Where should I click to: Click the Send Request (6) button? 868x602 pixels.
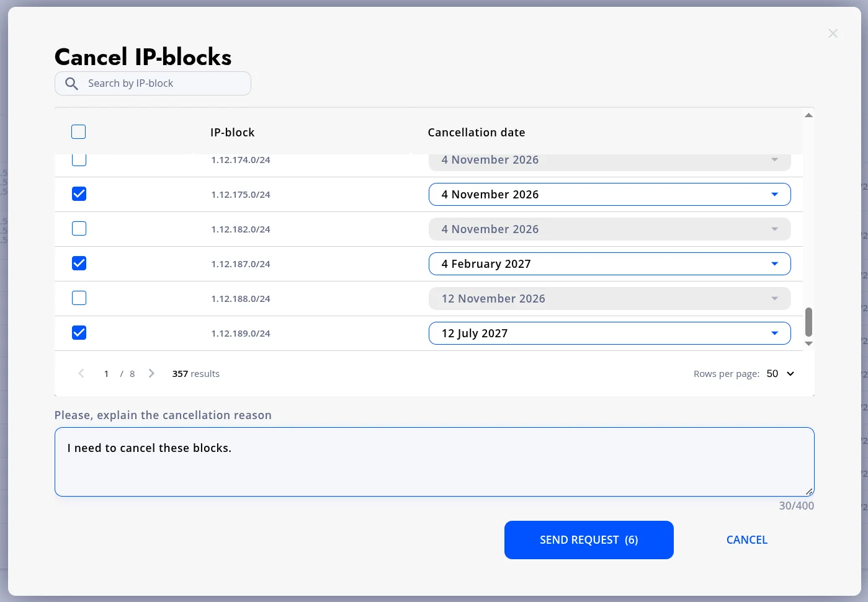pos(589,540)
